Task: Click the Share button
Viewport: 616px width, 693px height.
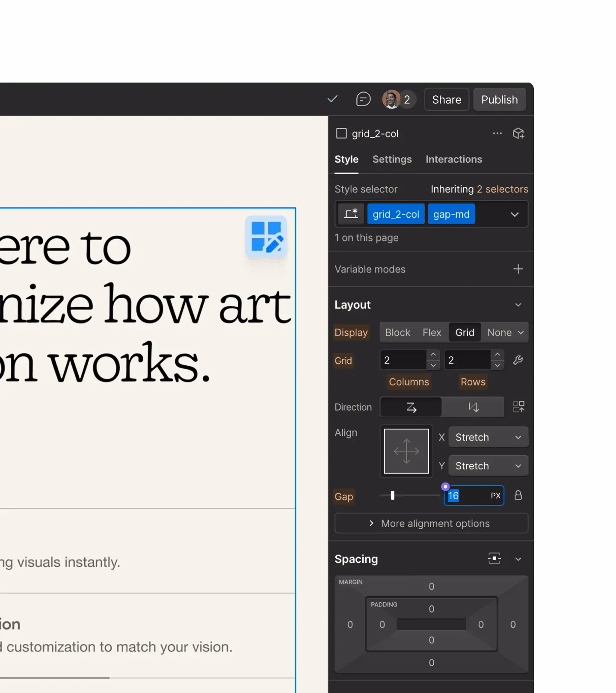Action: [447, 100]
